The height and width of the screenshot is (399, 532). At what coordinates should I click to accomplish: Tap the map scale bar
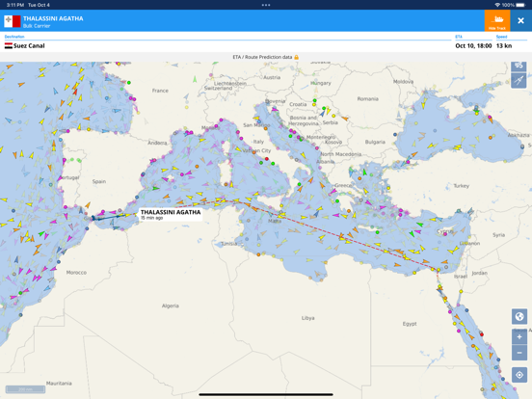tap(25, 388)
